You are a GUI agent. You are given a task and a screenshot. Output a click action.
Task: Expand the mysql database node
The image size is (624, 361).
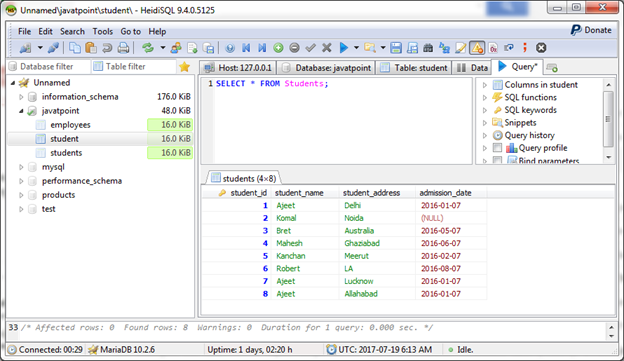(x=21, y=167)
